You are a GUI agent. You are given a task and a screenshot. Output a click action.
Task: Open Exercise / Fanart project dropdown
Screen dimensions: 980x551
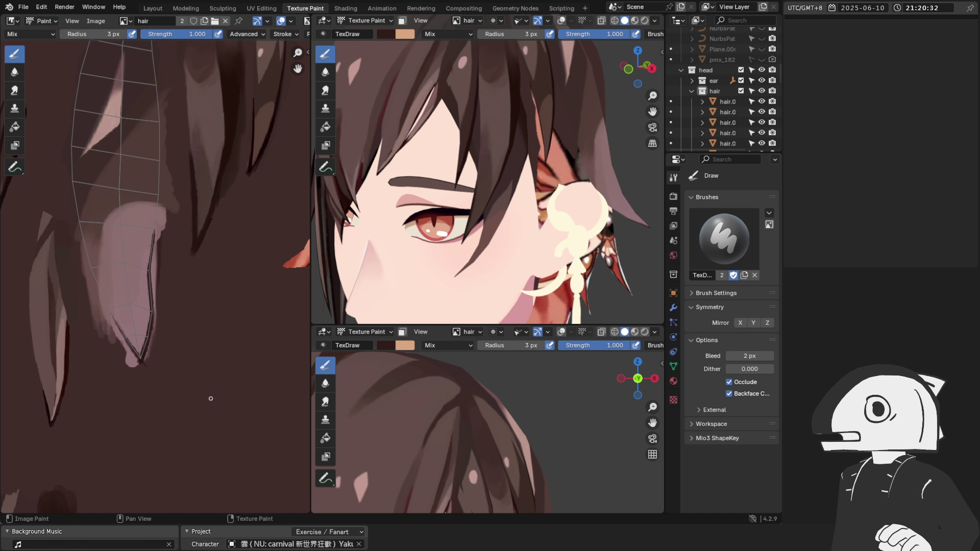click(x=329, y=532)
